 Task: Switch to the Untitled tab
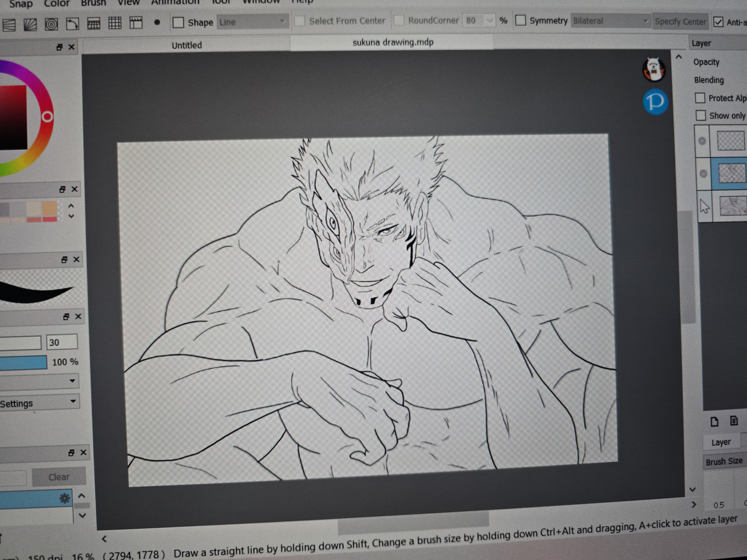point(187,45)
